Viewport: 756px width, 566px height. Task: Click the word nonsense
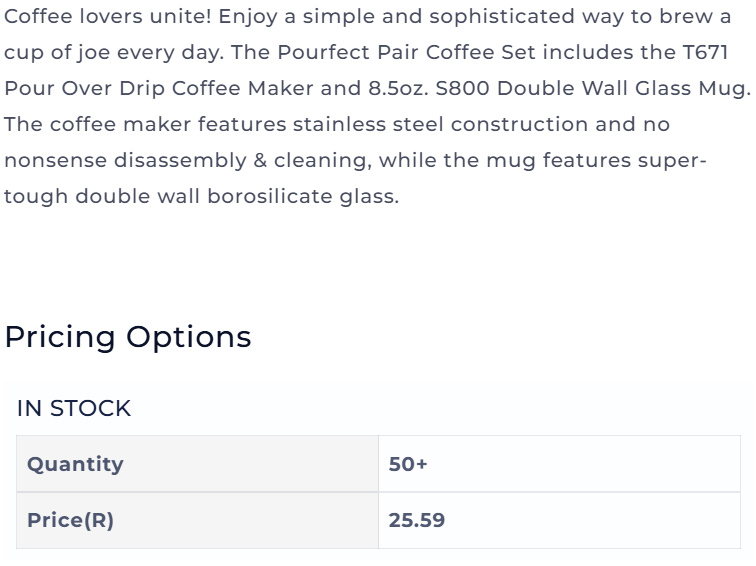click(55, 161)
